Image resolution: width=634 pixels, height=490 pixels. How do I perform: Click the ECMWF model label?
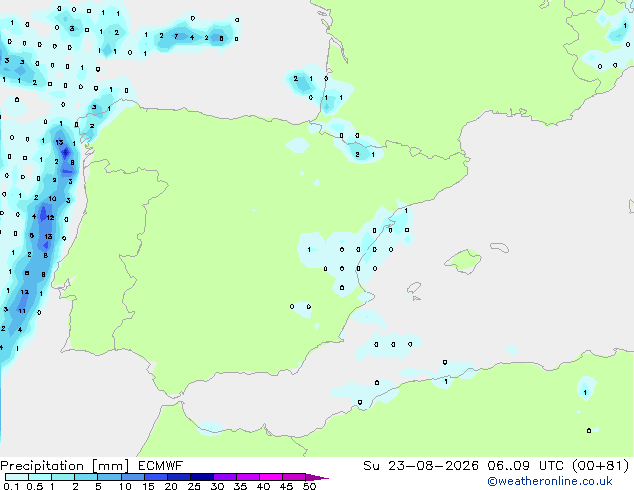(x=160, y=466)
